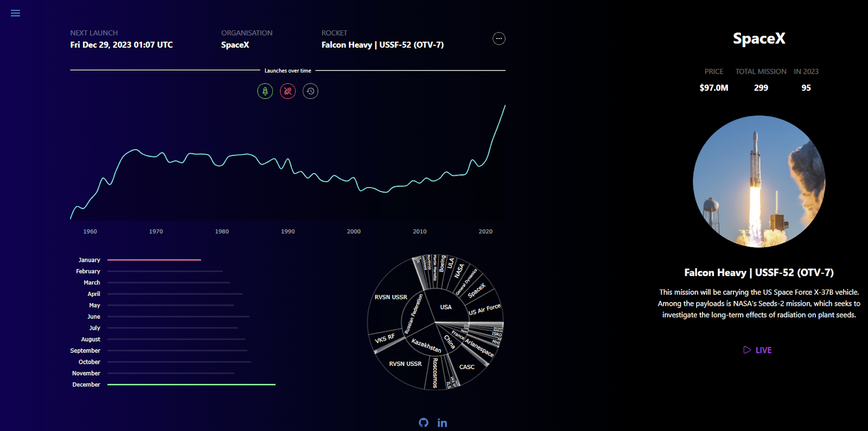Select Boeing segment in sunburst chart
This screenshot has height=431, width=868.
click(x=442, y=263)
